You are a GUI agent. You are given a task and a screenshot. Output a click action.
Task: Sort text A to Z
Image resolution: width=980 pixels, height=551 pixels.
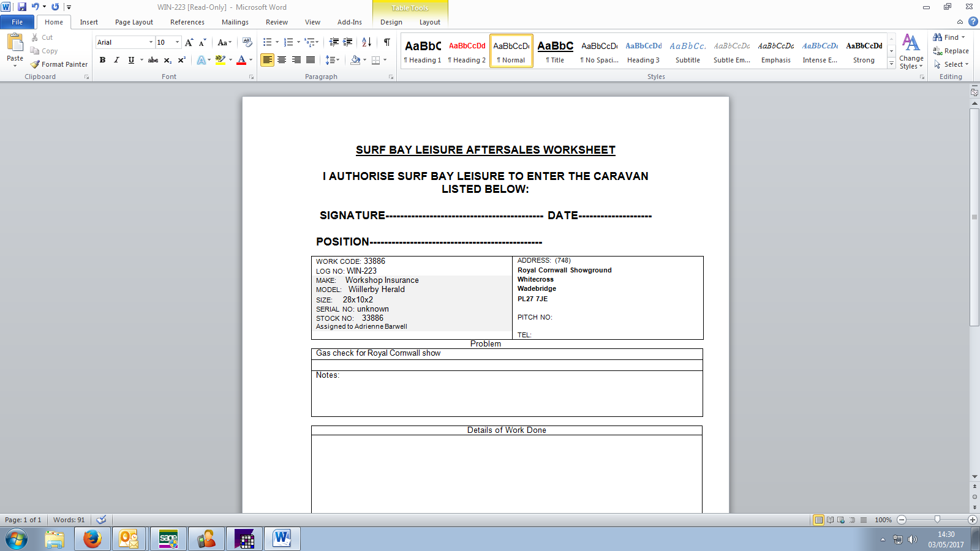tap(366, 42)
